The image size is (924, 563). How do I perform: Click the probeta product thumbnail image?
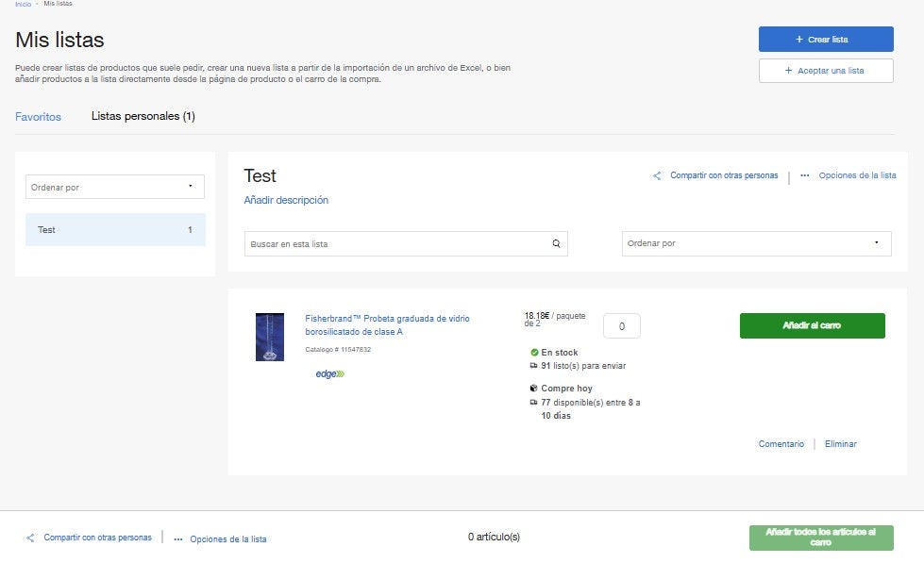coord(269,338)
